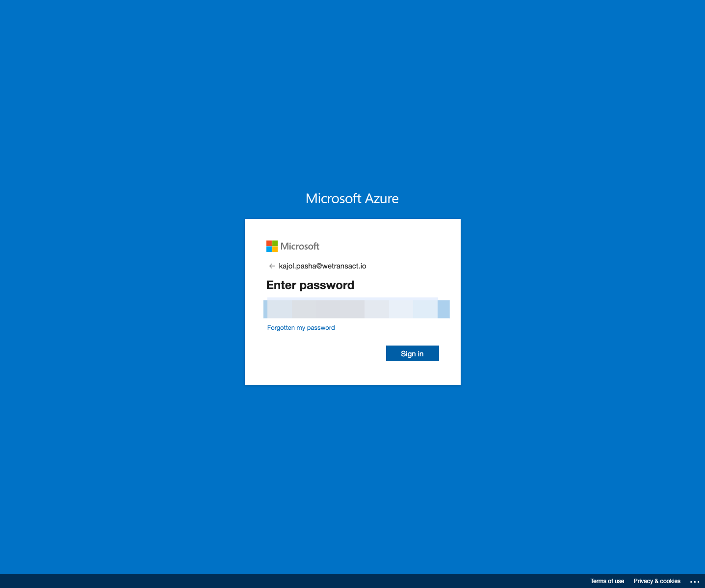Click the Microsoft Azure heading
This screenshot has height=588, width=705.
[x=352, y=198]
